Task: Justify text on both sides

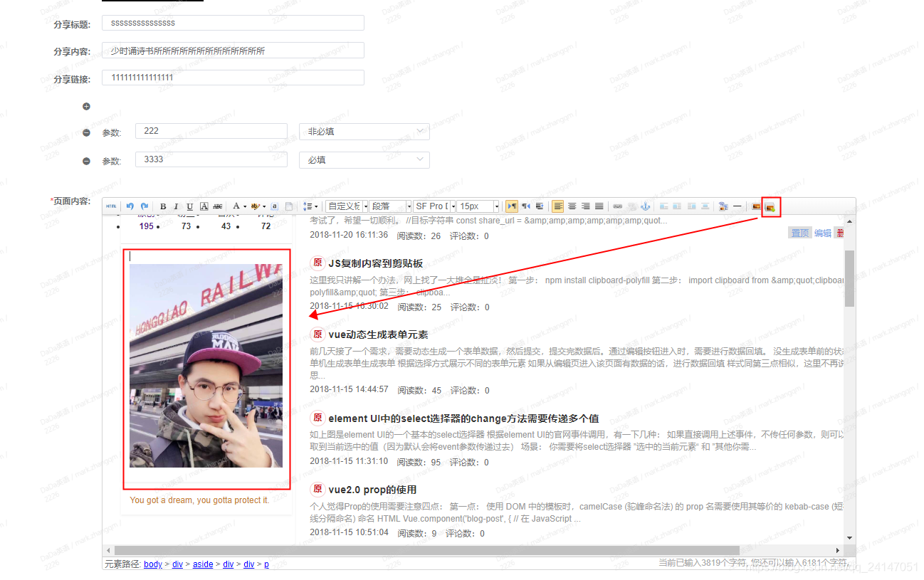Action: coord(599,206)
